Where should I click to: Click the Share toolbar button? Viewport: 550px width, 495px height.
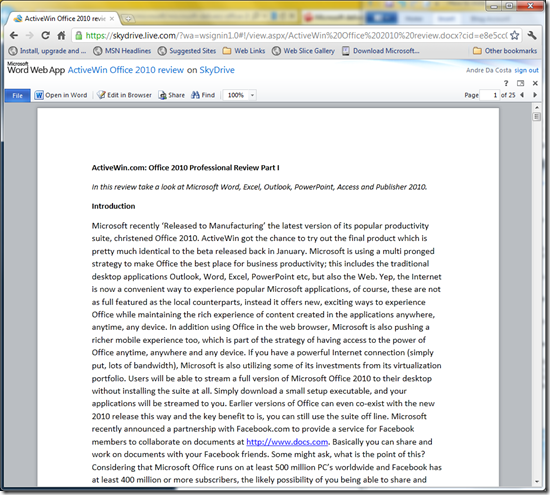coord(172,95)
